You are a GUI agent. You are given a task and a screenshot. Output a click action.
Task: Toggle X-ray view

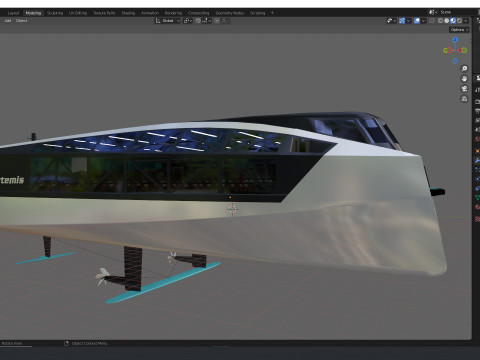[432, 21]
